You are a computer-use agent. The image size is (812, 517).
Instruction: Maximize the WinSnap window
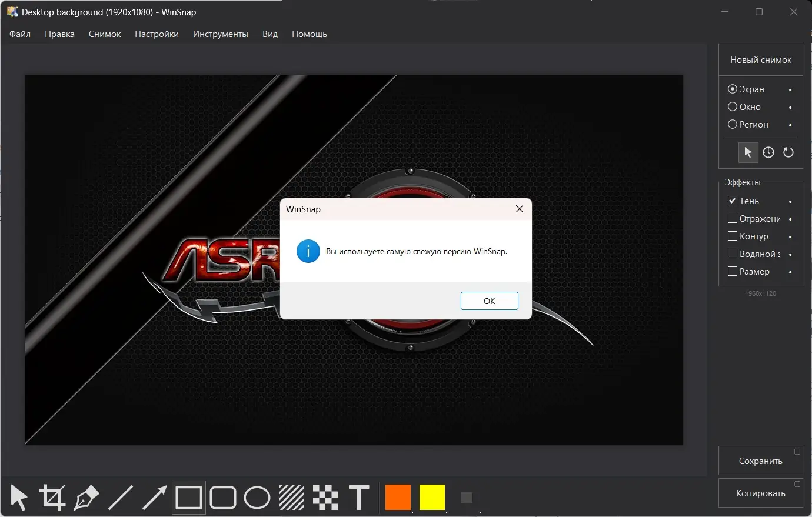(759, 12)
